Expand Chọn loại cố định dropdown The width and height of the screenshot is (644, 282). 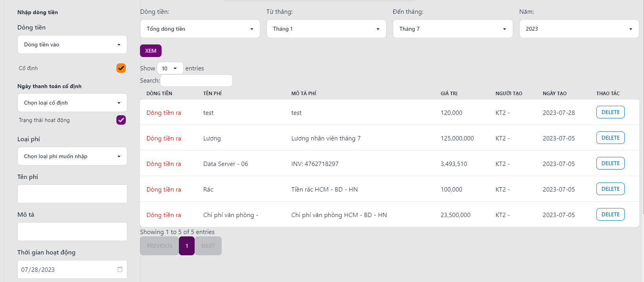pyautogui.click(x=72, y=103)
